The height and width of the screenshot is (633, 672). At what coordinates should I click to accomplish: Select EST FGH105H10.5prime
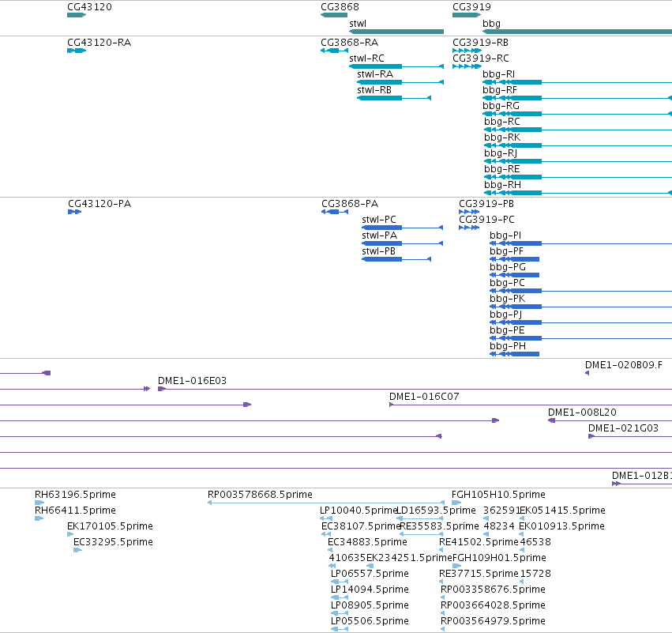(498, 495)
